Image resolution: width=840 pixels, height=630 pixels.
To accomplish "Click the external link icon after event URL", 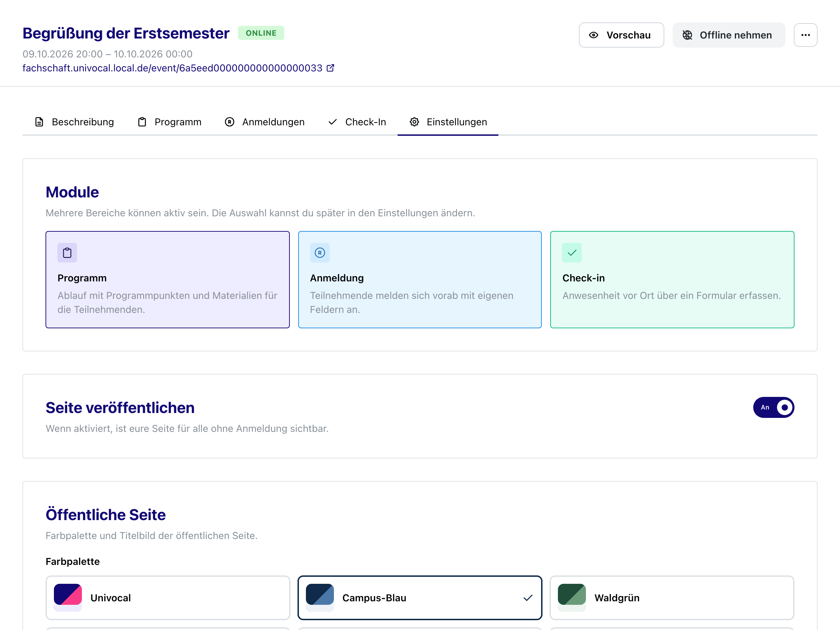I will click(330, 68).
